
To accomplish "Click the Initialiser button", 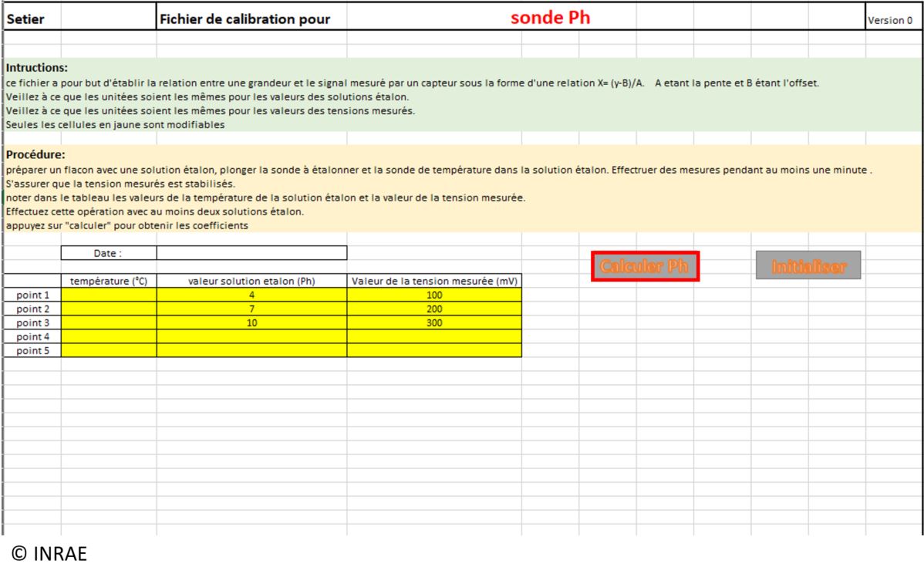I will pos(808,266).
